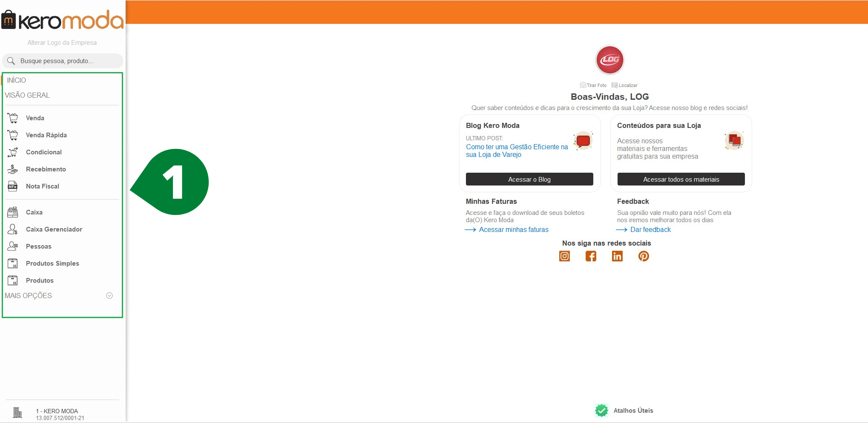Screen dimensions: 868x423
Task: Click the Pessoas contact icon
Action: tap(13, 246)
